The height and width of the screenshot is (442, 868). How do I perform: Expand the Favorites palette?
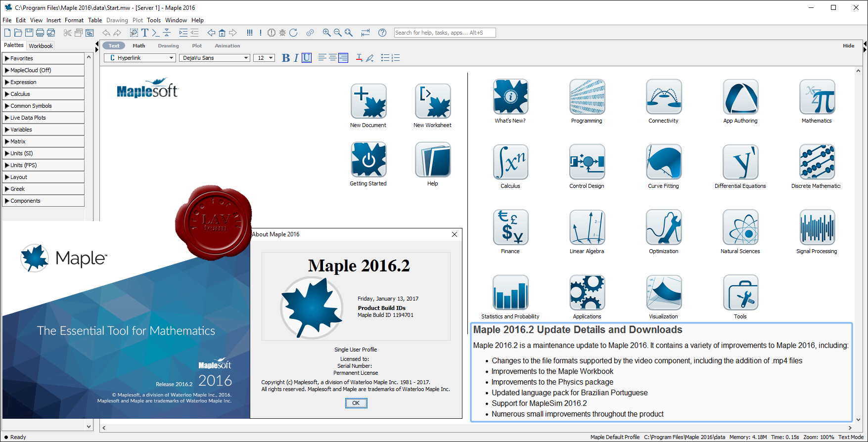pos(44,58)
